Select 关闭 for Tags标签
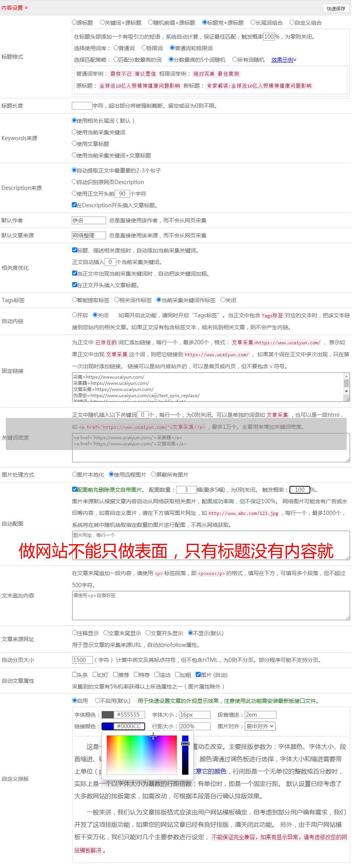The height and width of the screenshot is (868, 352). tap(223, 300)
